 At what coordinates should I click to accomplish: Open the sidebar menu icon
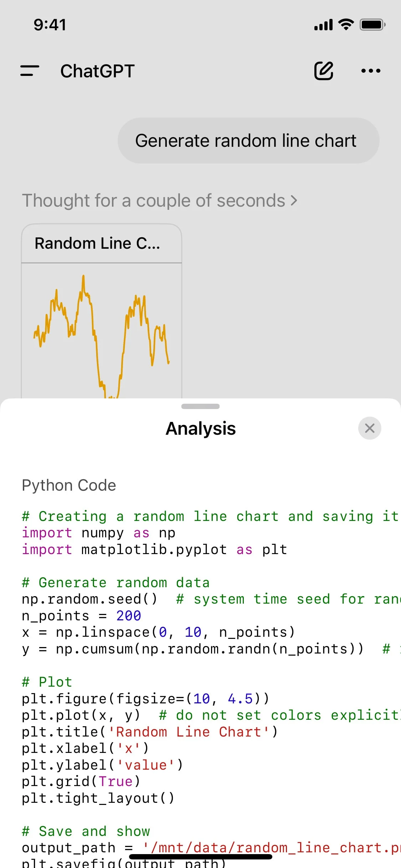tap(30, 71)
